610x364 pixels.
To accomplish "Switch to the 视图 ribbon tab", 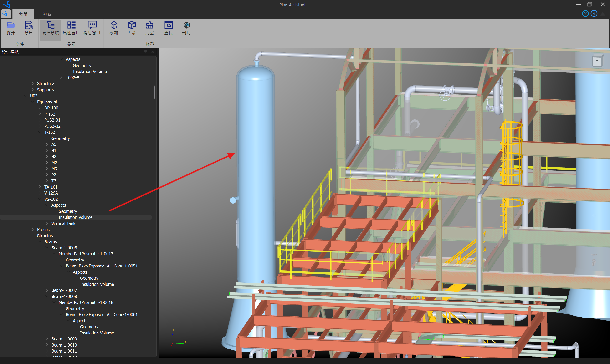I will (47, 14).
